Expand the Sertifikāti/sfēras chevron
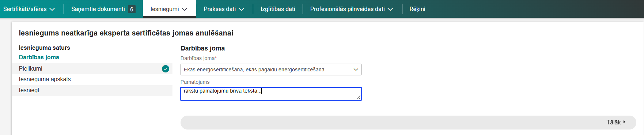Screen dimensions: 644x135 (52, 10)
